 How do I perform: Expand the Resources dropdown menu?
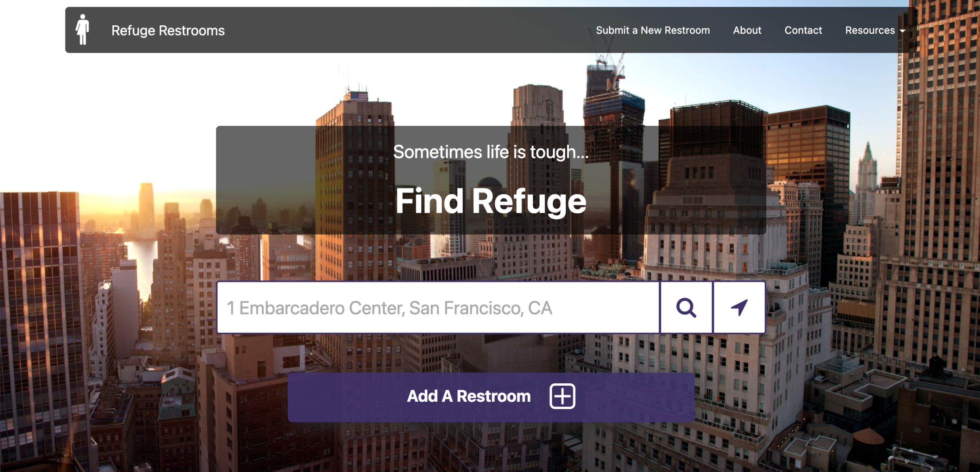pos(875,30)
